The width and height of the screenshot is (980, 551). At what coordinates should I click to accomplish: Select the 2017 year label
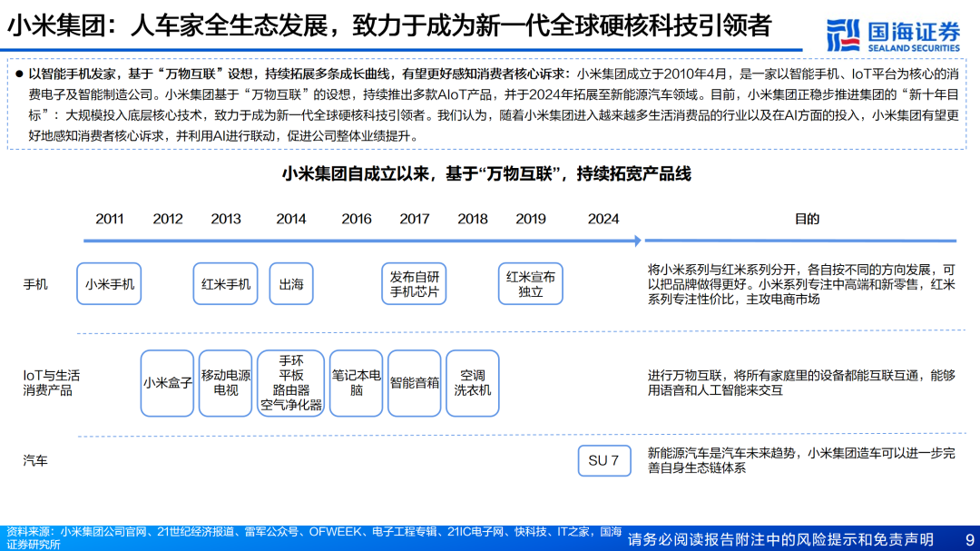(x=415, y=219)
